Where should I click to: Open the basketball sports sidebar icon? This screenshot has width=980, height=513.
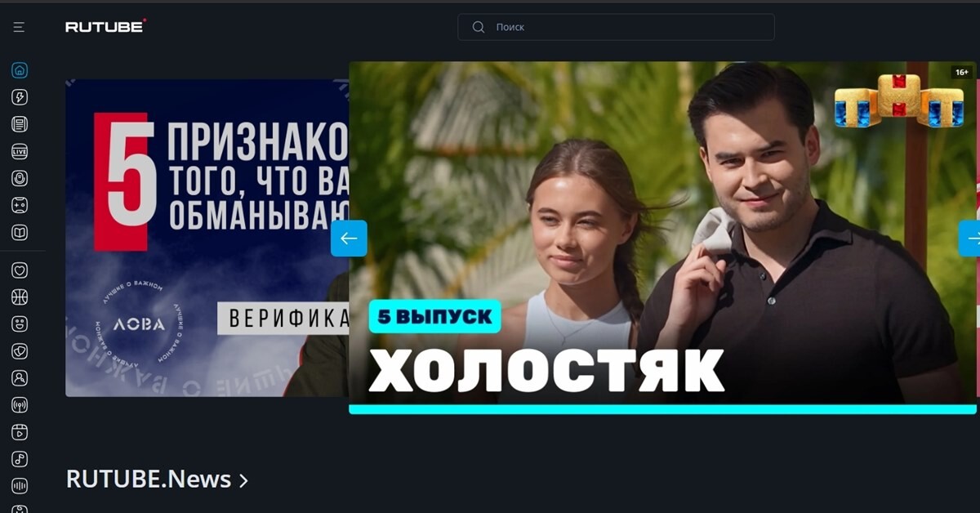(x=20, y=297)
